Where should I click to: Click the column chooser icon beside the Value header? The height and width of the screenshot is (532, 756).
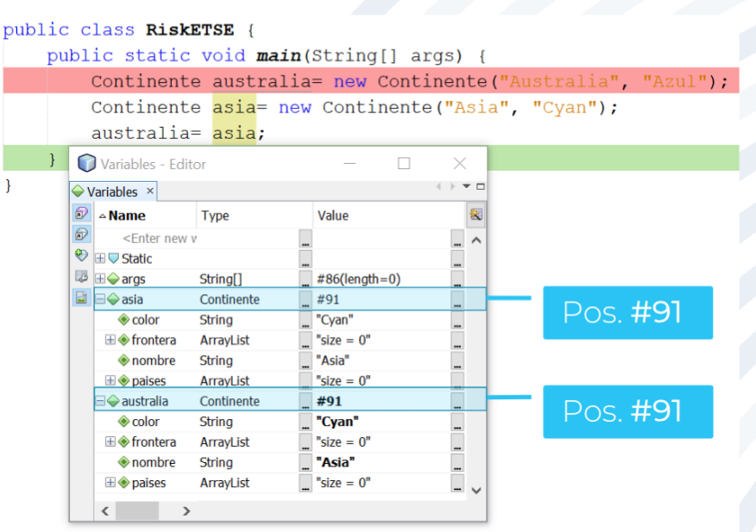[476, 215]
